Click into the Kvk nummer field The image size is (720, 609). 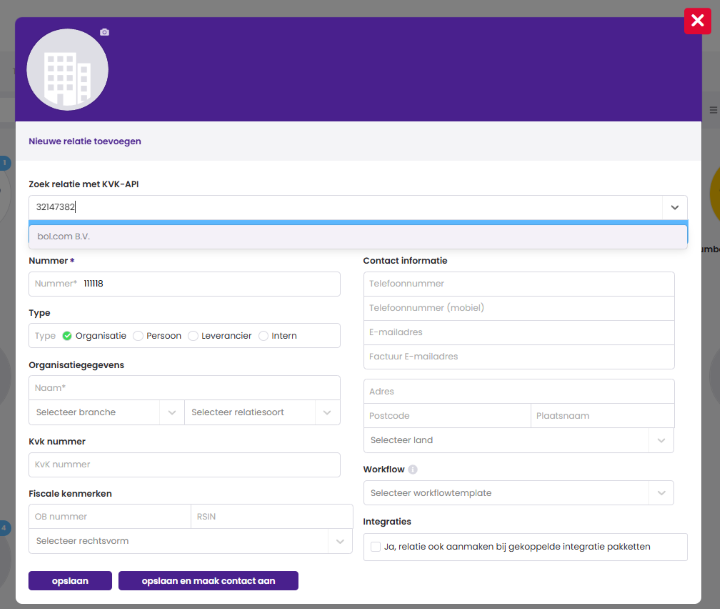click(185, 464)
